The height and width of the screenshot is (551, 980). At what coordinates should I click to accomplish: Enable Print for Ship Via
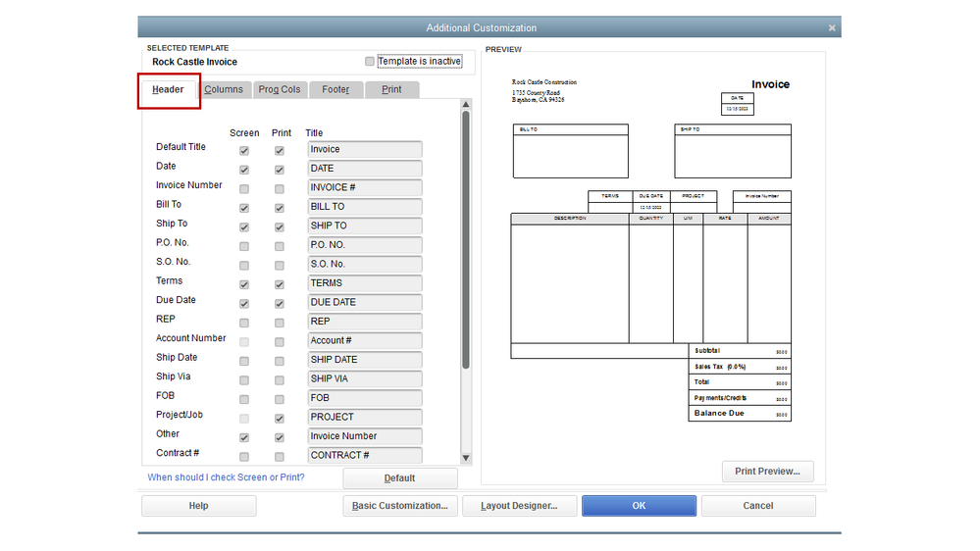click(280, 380)
